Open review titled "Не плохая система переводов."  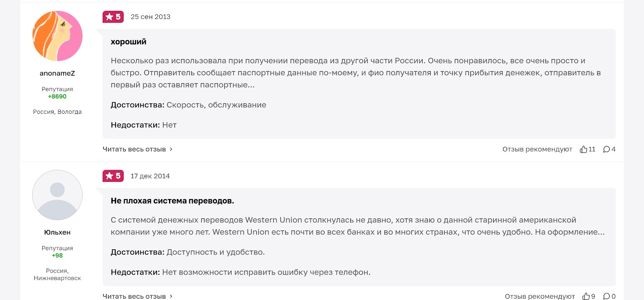coord(172,201)
